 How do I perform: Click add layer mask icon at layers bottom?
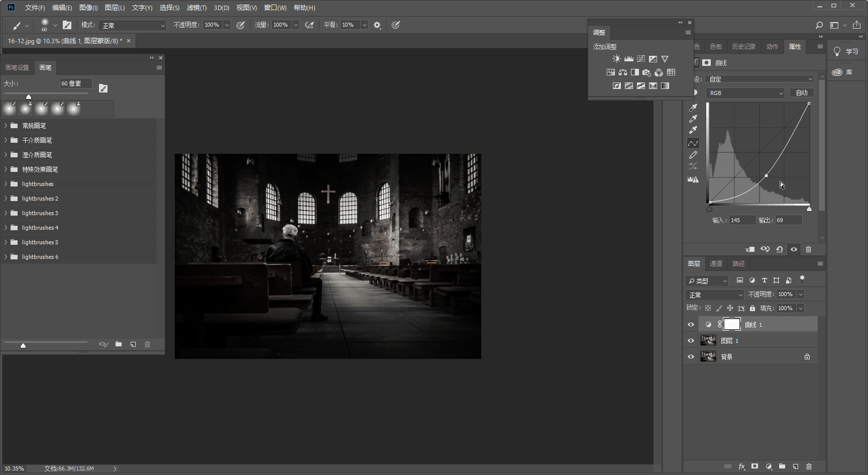pyautogui.click(x=754, y=466)
